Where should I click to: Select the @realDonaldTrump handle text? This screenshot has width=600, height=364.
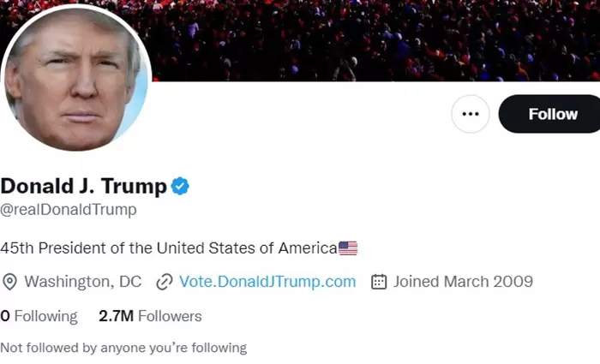click(x=69, y=210)
